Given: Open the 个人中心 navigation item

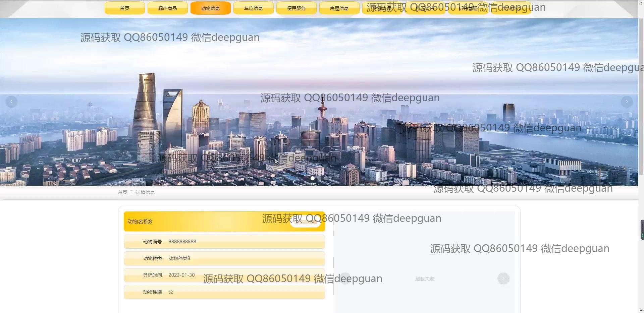Looking at the screenshot, I should 511,8.
